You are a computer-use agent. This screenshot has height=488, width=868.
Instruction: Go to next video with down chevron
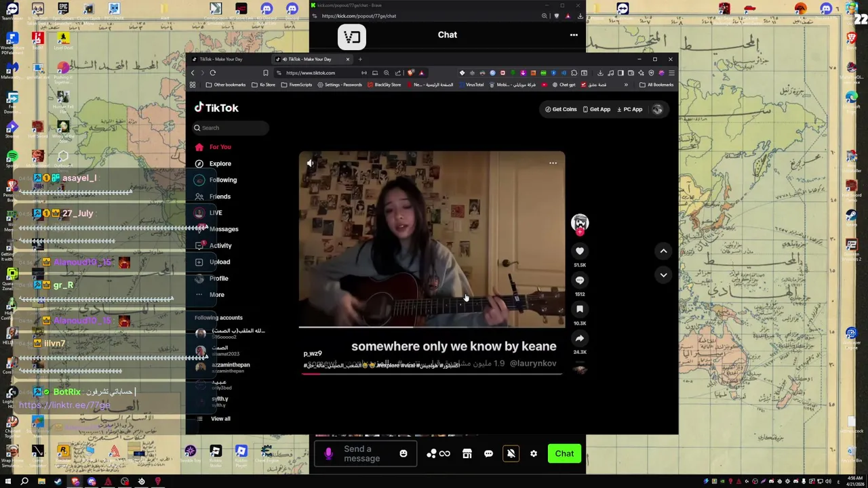664,275
